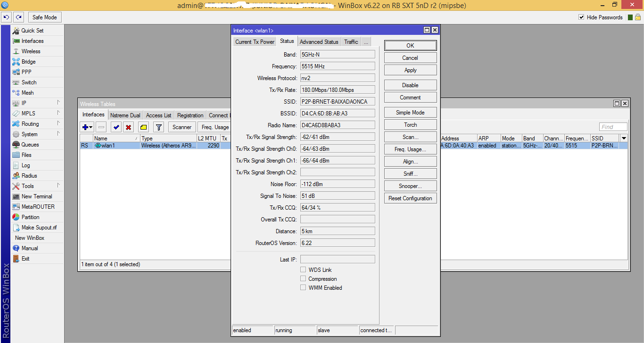Expand the IP submenu arrow
The height and width of the screenshot is (343, 644).
pos(59,103)
